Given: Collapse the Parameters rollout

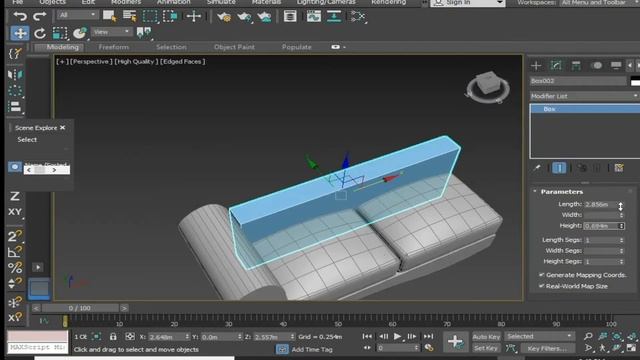Looking at the screenshot, I should click(x=535, y=191).
